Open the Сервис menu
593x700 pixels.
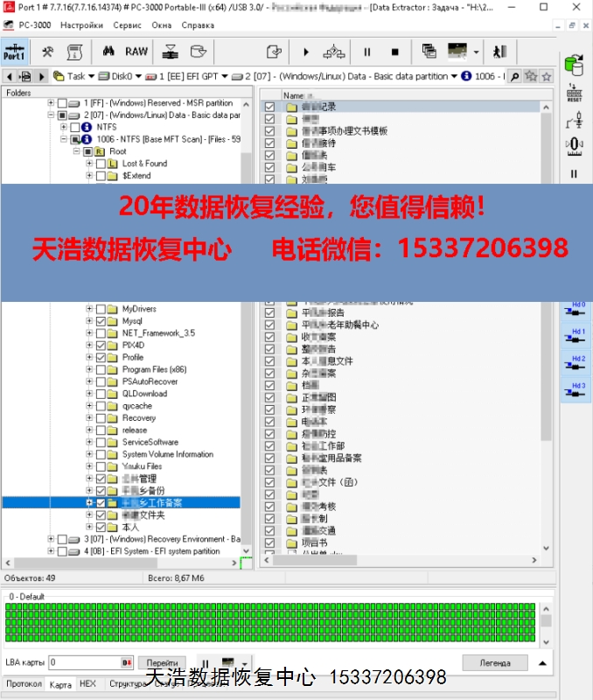click(x=128, y=24)
